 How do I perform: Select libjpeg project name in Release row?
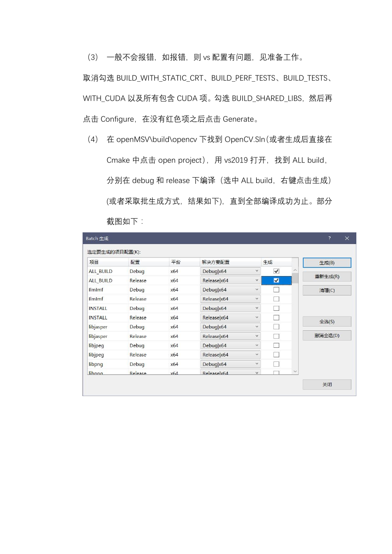tap(96, 355)
